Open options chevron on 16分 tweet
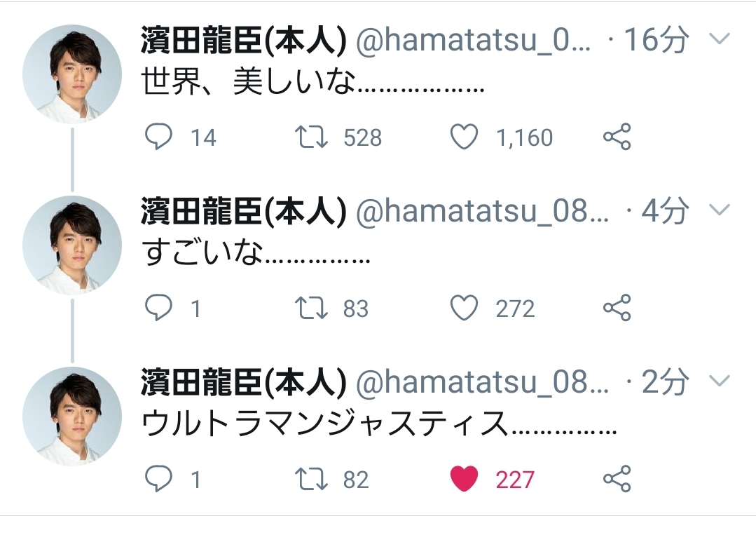Image resolution: width=756 pixels, height=535 pixels. 720,39
